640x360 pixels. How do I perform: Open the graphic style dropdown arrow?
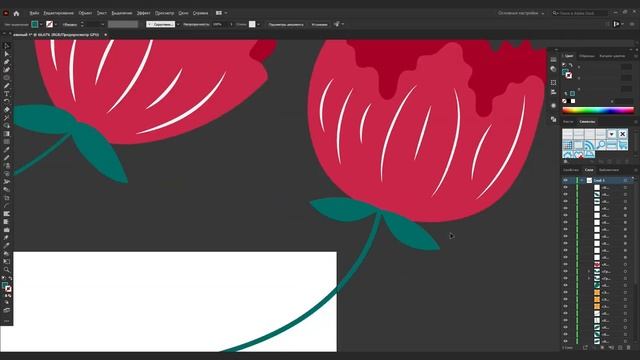pos(258,24)
